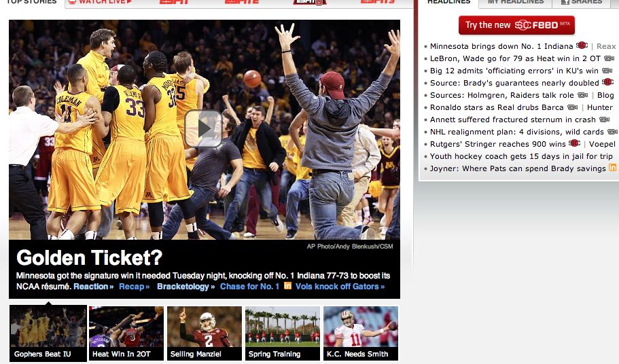The width and height of the screenshot is (619, 364).
Task: Open the Reaction link under Golden Ticket
Action: point(93,287)
